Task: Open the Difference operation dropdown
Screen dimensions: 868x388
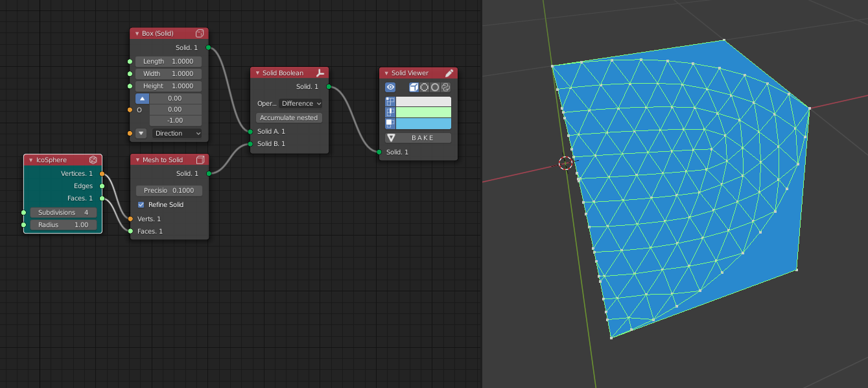Action: pyautogui.click(x=301, y=103)
